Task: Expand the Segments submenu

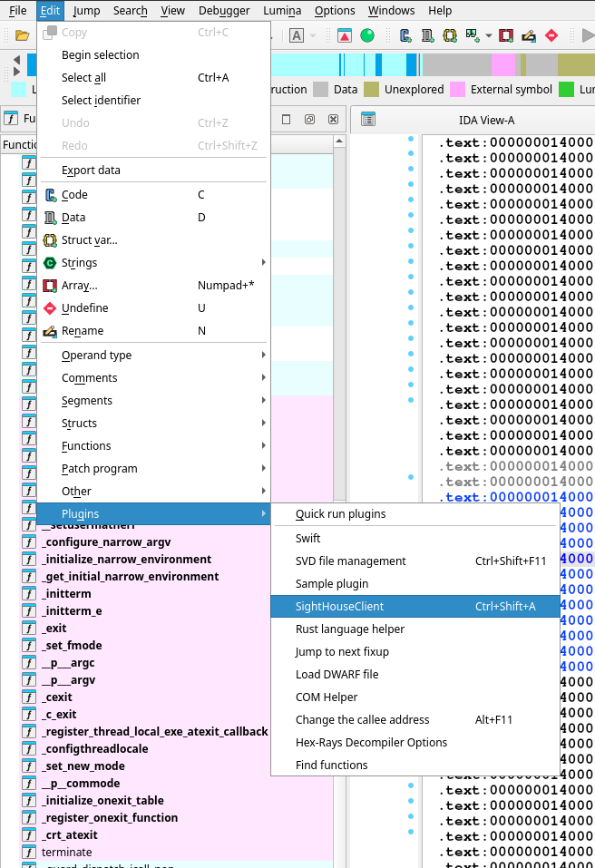Action: (153, 400)
